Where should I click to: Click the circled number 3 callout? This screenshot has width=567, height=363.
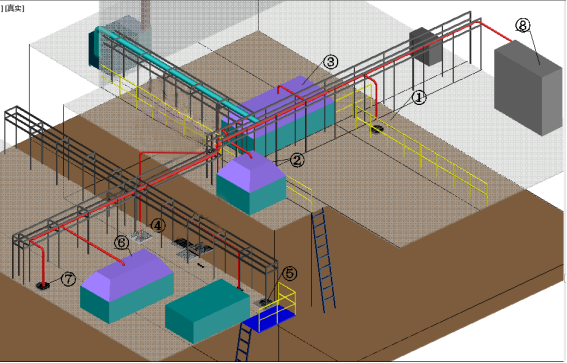331,62
